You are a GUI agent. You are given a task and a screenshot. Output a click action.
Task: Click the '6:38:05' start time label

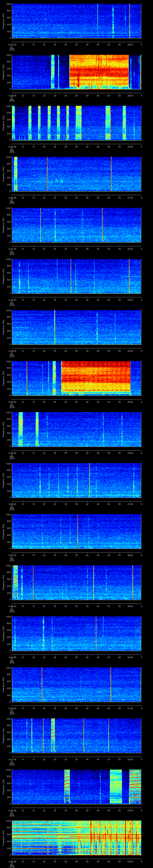(12, 606)
